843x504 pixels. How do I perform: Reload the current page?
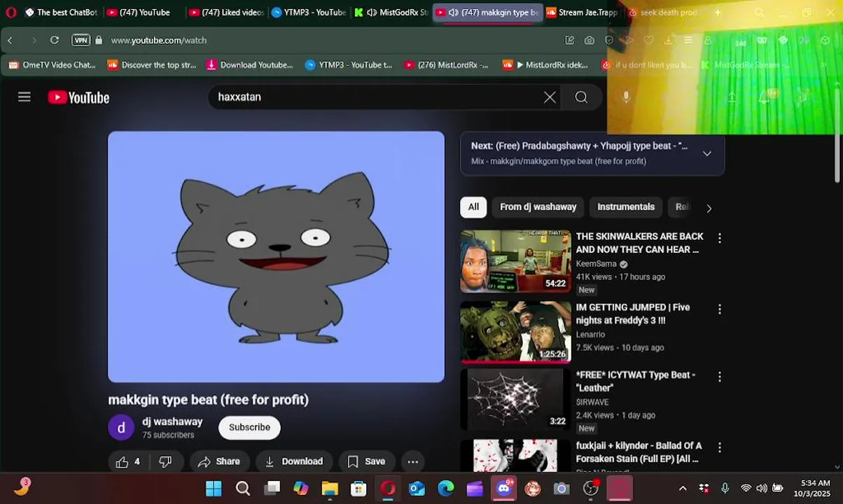coord(55,41)
